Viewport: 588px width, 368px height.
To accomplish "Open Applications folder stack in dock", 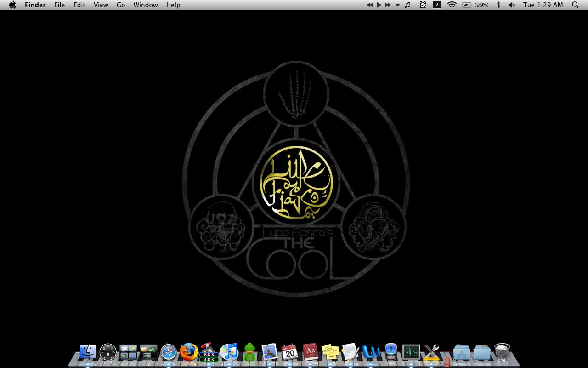I will [462, 353].
